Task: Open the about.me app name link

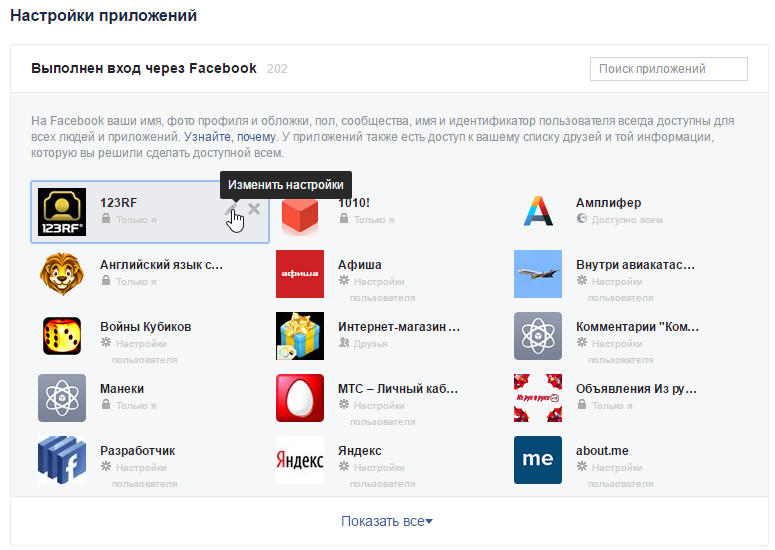Action: [602, 451]
